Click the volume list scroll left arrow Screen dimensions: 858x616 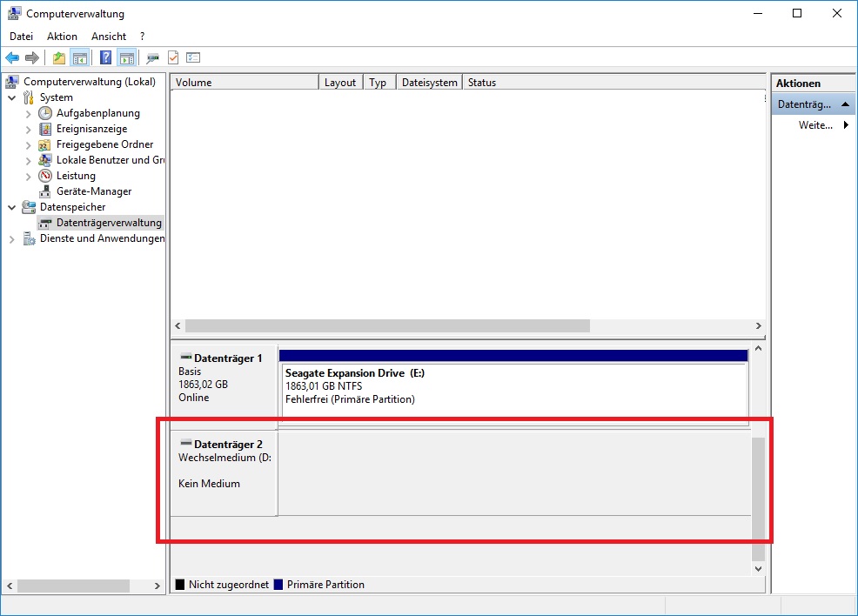tap(178, 326)
